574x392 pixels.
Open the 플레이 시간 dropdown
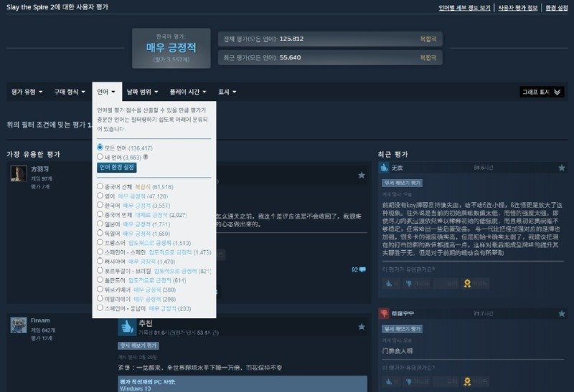pos(187,92)
